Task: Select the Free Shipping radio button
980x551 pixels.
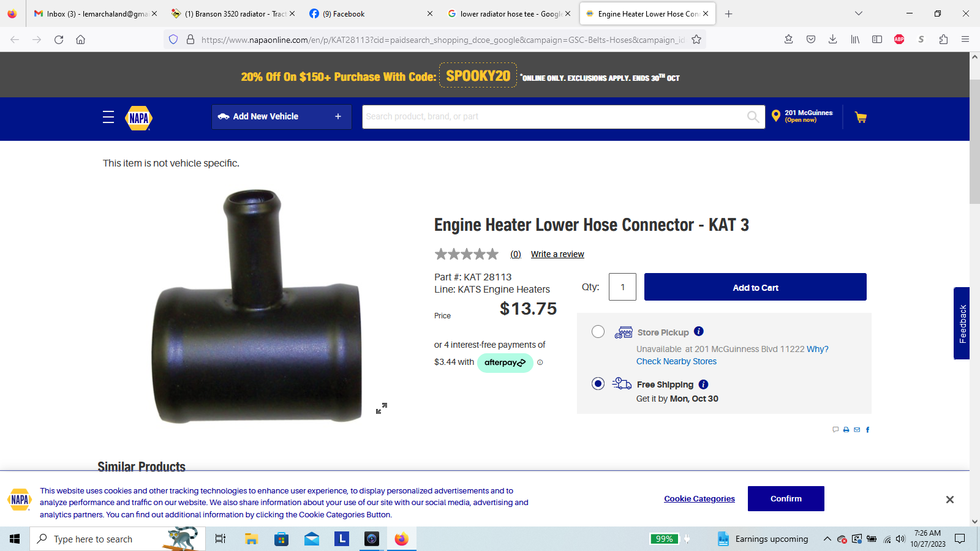Action: click(598, 384)
